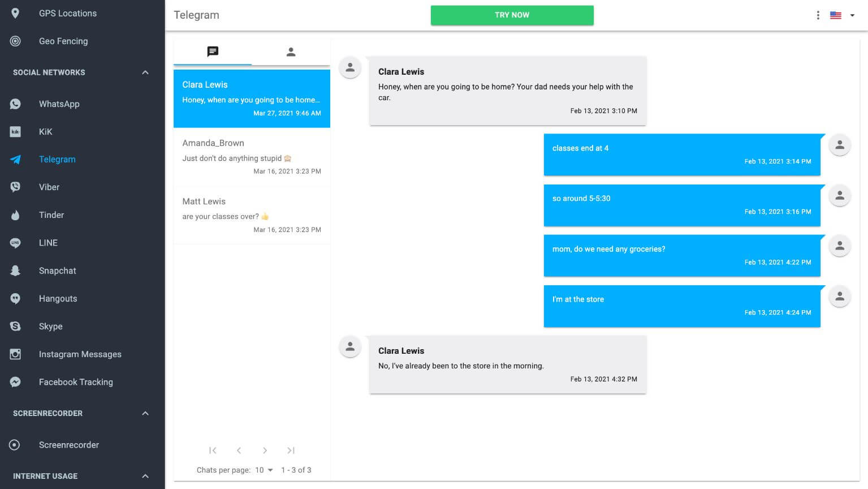Image resolution: width=868 pixels, height=489 pixels.
Task: Click avatar beside 'I'm at the store'
Action: [840, 296]
